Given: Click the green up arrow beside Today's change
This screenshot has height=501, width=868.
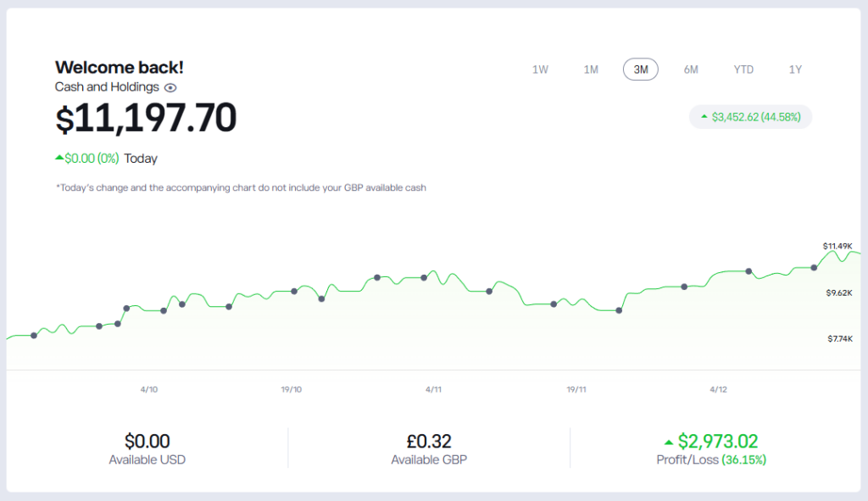Looking at the screenshot, I should 59,158.
